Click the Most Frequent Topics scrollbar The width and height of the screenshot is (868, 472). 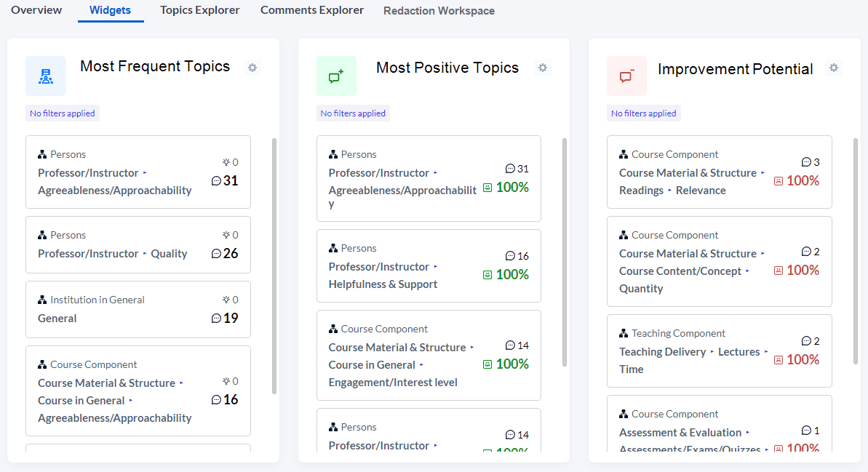pyautogui.click(x=274, y=265)
